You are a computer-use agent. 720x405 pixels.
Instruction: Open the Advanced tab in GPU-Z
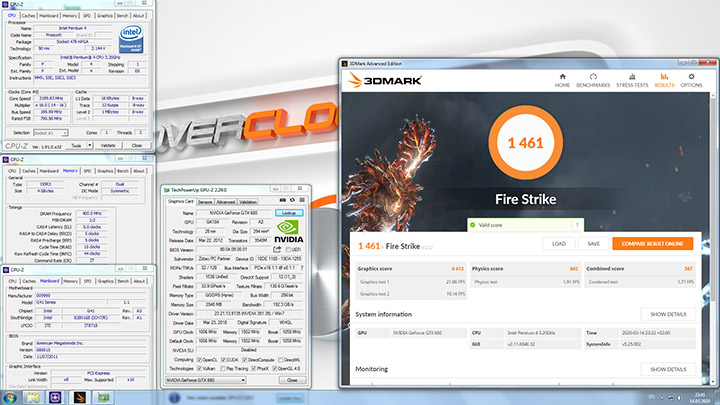coord(225,202)
